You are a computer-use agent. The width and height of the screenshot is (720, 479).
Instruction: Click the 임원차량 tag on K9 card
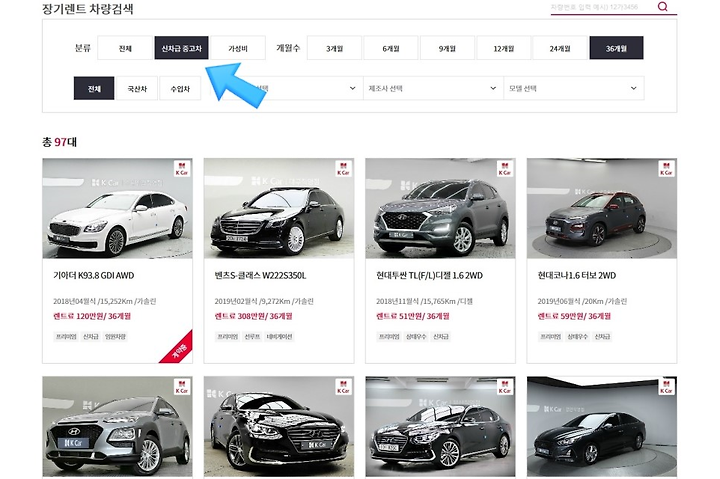pos(115,337)
